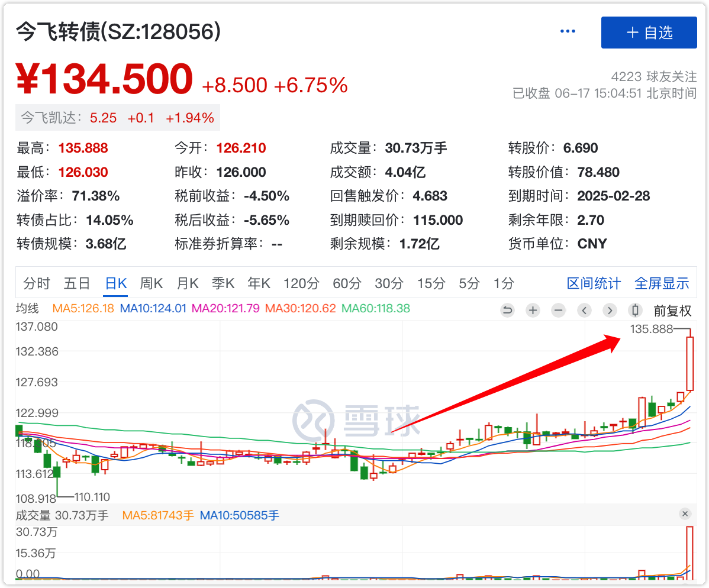
Task: Close the volume panel with the x icon
Action: (685, 513)
